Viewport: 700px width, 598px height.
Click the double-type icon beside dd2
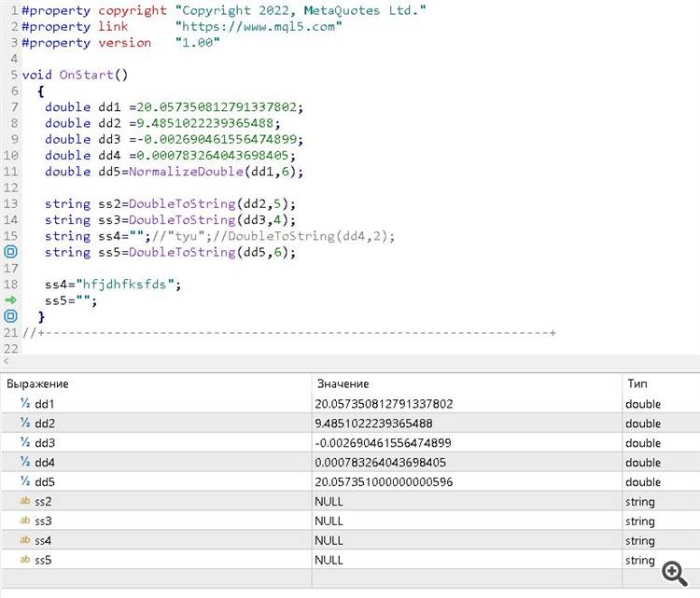click(x=25, y=423)
